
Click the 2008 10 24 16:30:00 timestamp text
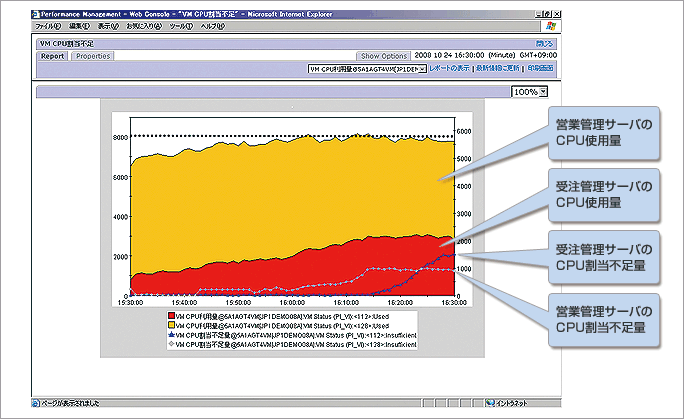[x=449, y=55]
